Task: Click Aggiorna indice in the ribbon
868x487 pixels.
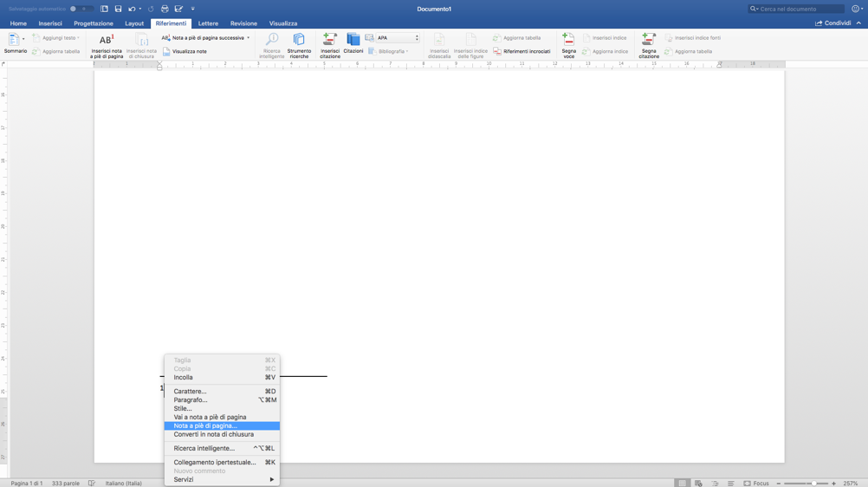Action: [x=605, y=51]
